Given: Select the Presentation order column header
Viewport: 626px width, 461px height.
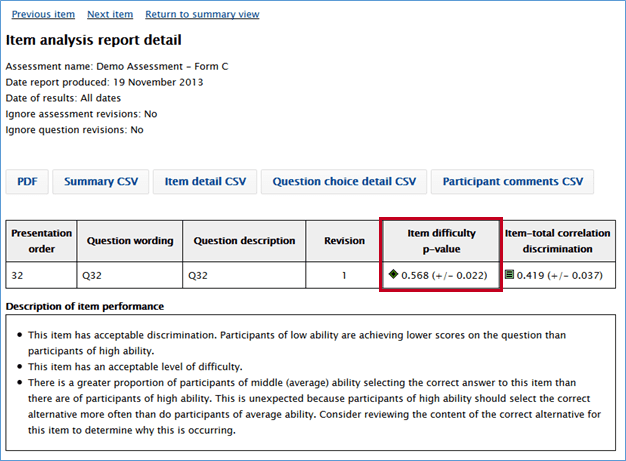Looking at the screenshot, I should click(x=42, y=241).
